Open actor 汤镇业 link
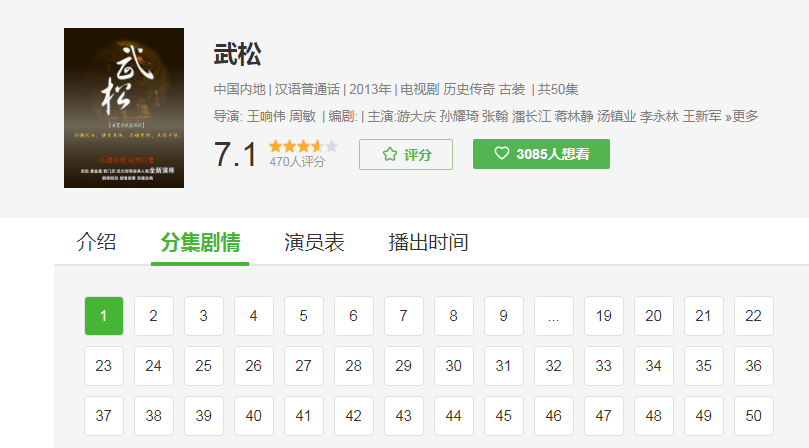 617,116
